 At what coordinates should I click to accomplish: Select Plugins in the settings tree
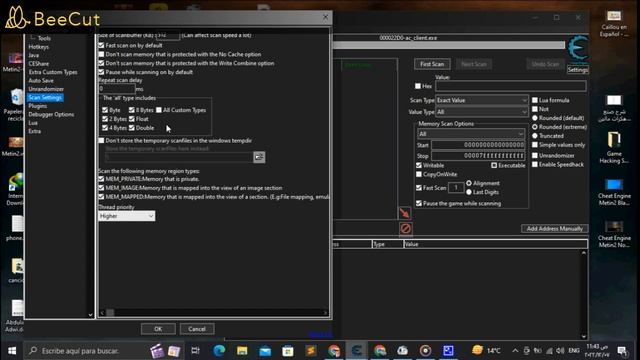coord(38,106)
